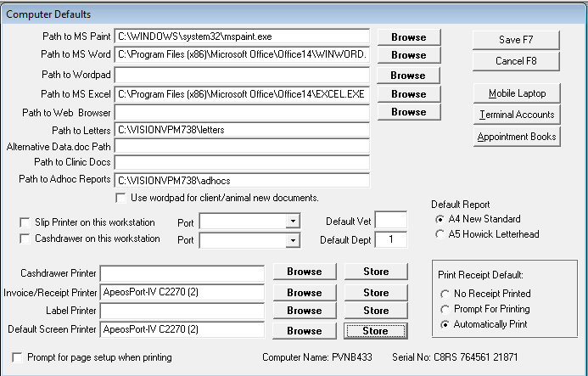Browse for the Invoice/Receipt Printer
The width and height of the screenshot is (588, 376).
pyautogui.click(x=305, y=293)
